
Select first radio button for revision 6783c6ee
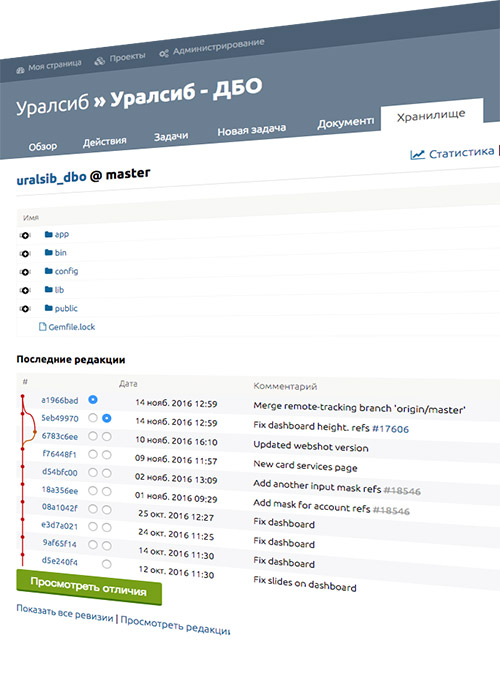(x=93, y=436)
